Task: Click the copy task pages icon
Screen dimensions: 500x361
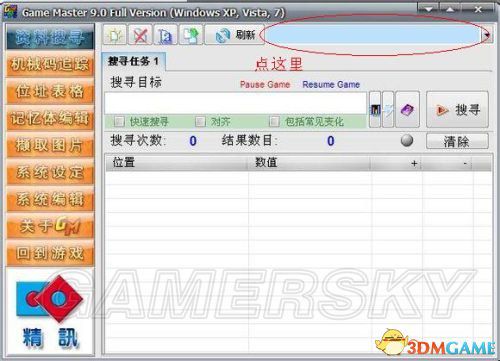Action: pos(191,35)
